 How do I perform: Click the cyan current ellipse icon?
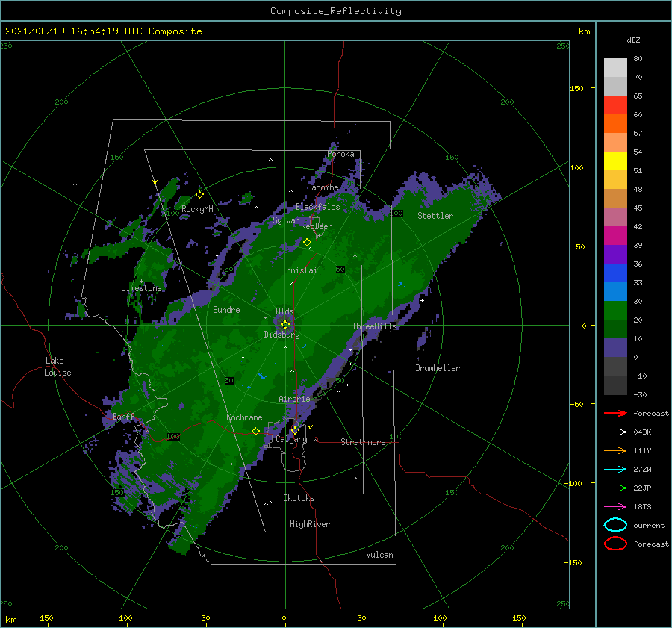[x=615, y=525]
